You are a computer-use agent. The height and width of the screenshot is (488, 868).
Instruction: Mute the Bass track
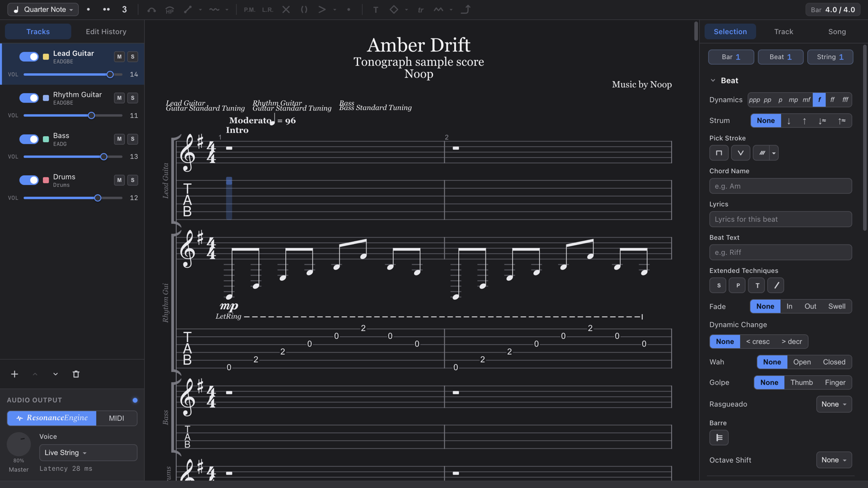coord(119,139)
